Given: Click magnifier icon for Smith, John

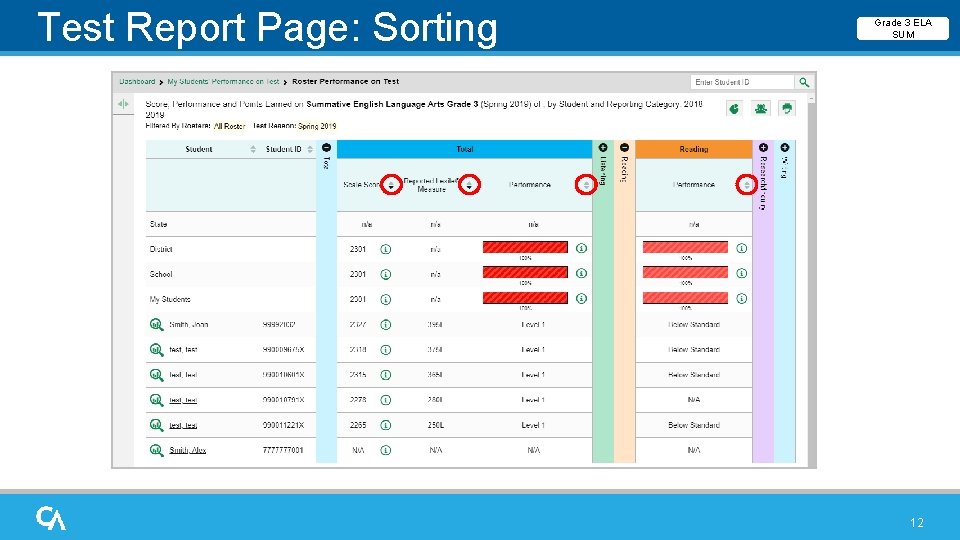Looking at the screenshot, I should coord(157,324).
